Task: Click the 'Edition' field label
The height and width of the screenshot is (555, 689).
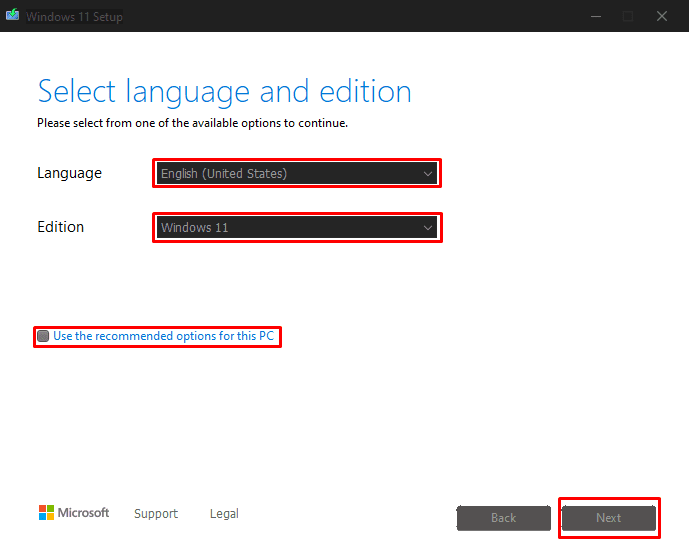Action: coord(61,227)
